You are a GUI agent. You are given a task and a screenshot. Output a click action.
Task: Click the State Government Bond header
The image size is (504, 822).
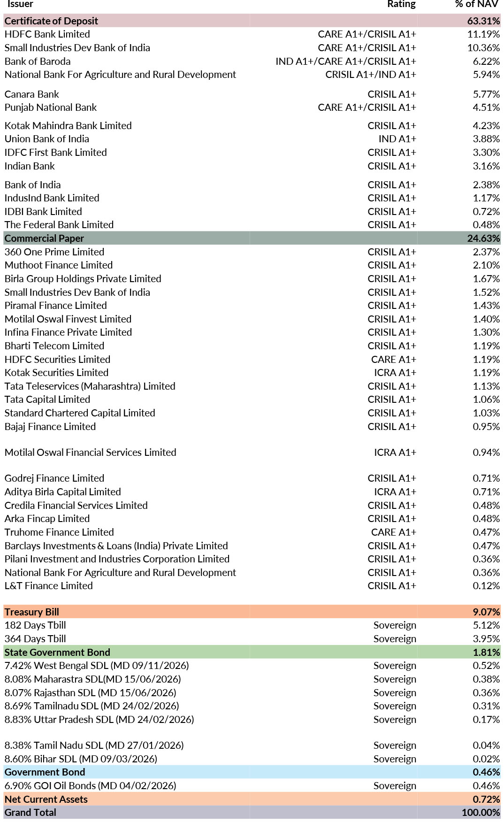(57, 653)
